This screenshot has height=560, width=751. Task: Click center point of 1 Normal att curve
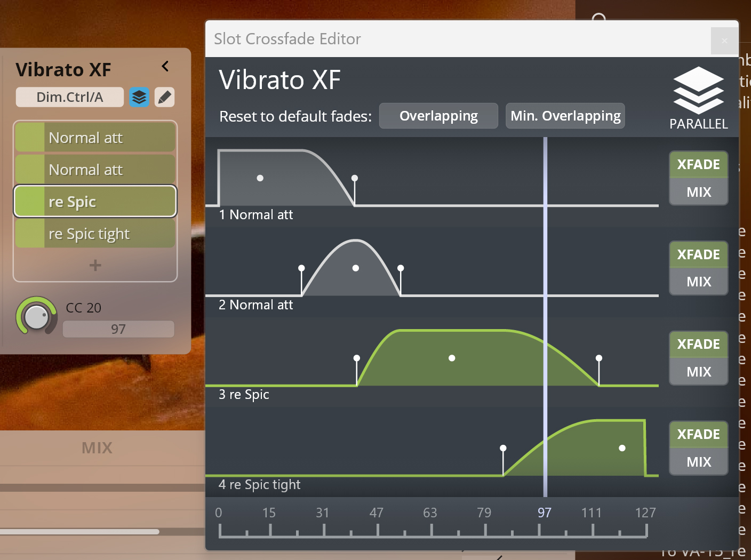coord(260,178)
